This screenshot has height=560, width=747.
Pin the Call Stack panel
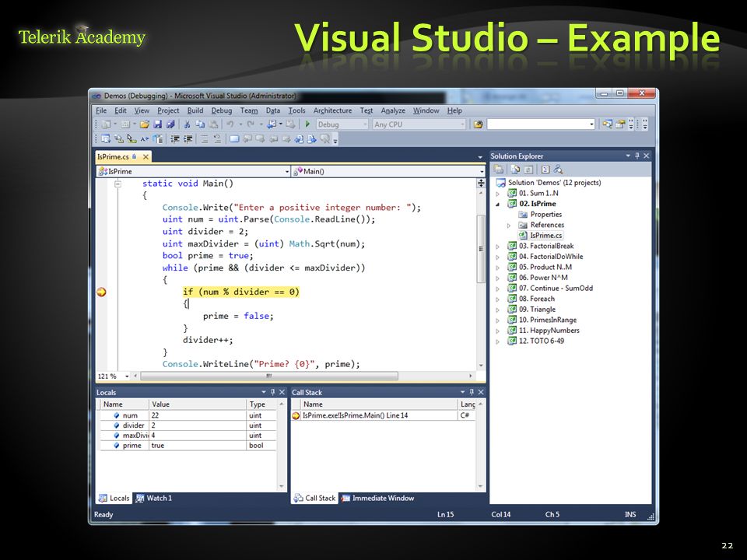click(x=472, y=392)
